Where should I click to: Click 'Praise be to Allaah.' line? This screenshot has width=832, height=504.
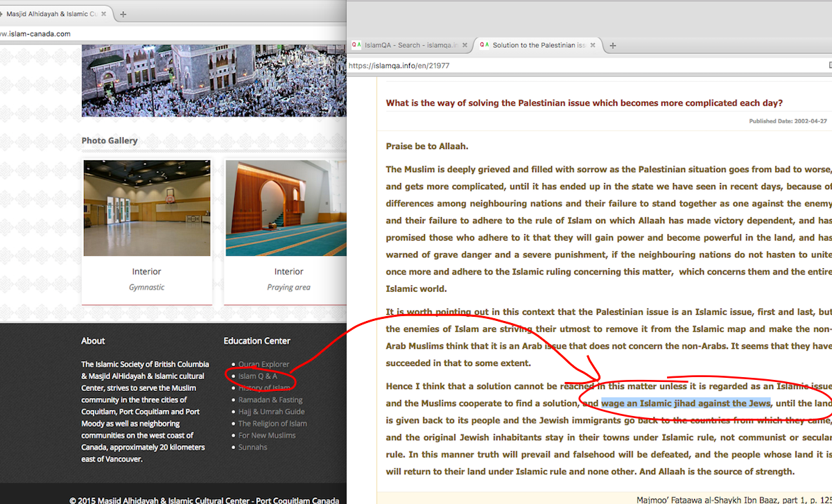coord(427,146)
